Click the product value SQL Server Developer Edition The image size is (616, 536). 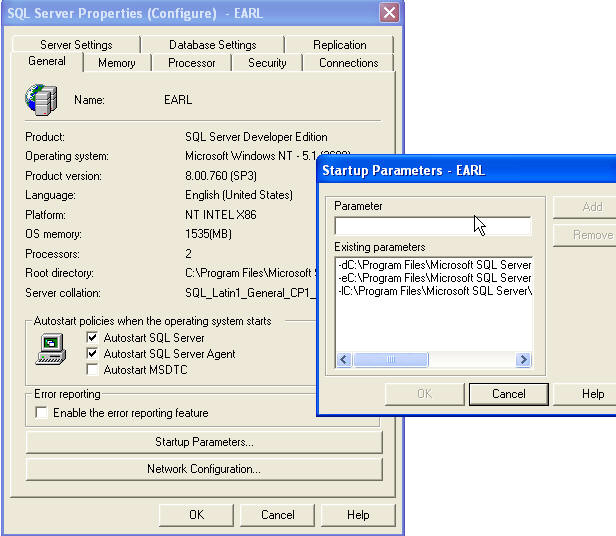tap(256, 137)
